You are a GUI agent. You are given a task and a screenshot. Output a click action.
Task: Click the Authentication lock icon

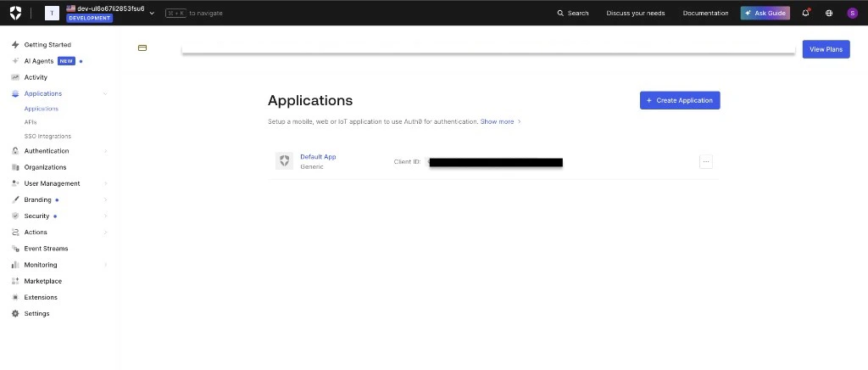pos(15,151)
